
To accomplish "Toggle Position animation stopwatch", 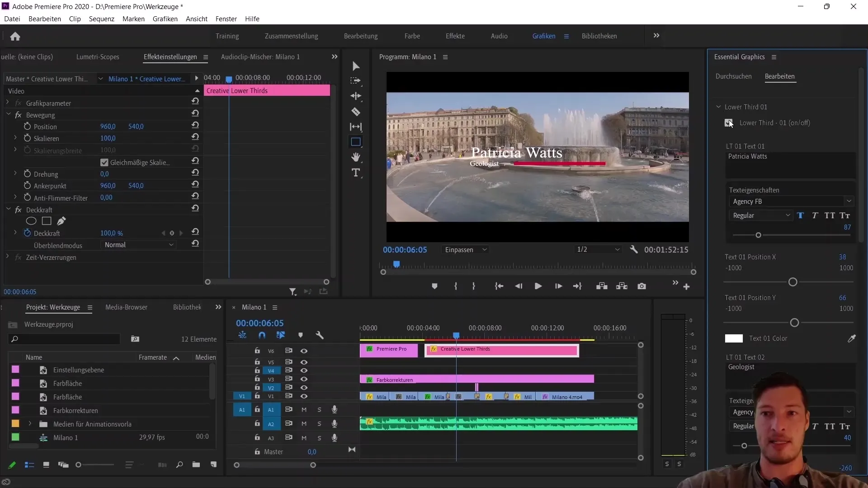I will pyautogui.click(x=27, y=127).
